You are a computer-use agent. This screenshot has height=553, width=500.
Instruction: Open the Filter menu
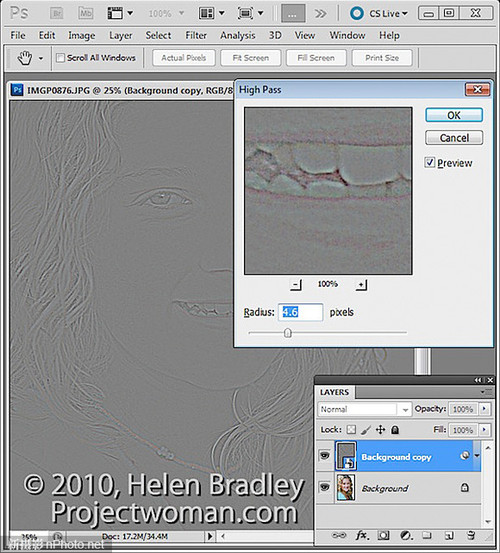coord(196,35)
